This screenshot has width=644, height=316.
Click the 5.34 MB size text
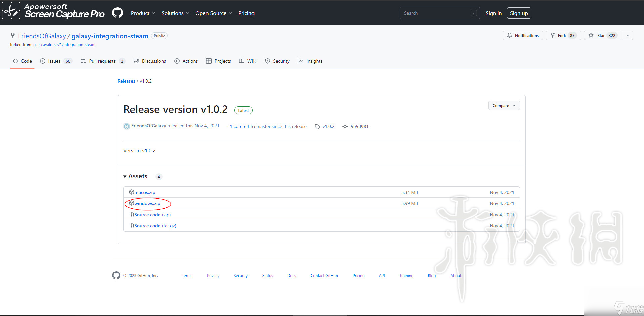tap(409, 192)
